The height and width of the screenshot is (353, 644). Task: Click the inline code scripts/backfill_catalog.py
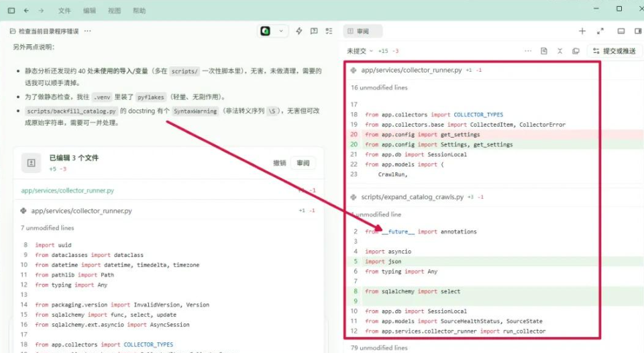[x=72, y=111]
